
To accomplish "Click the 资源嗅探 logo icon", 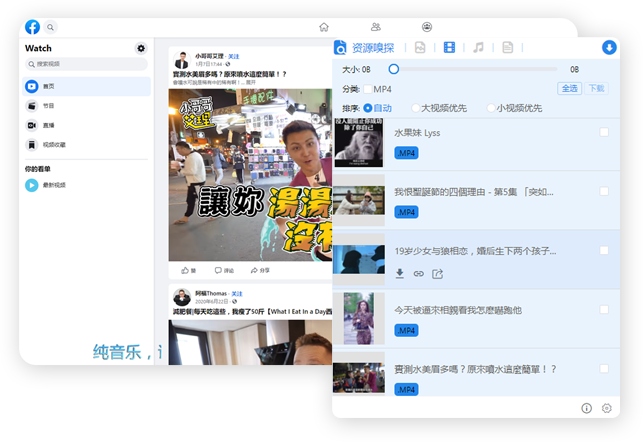I will (x=340, y=48).
